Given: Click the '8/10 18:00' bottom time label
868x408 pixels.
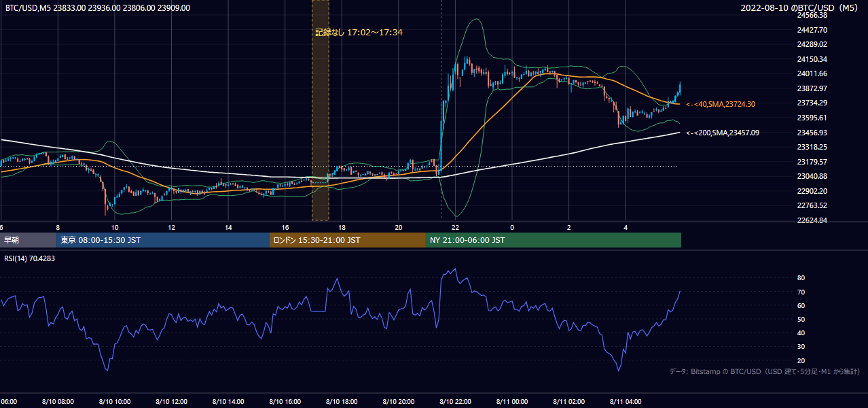Looking at the screenshot, I should pos(342,401).
